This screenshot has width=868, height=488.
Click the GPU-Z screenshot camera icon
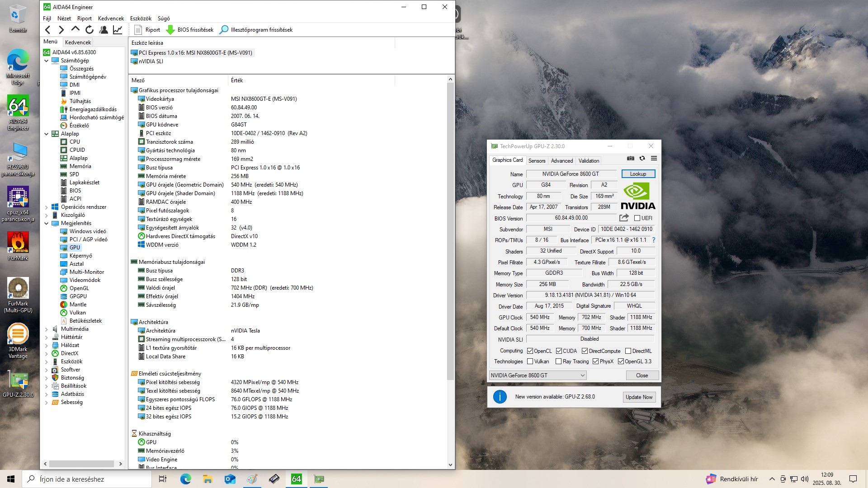pyautogui.click(x=630, y=159)
